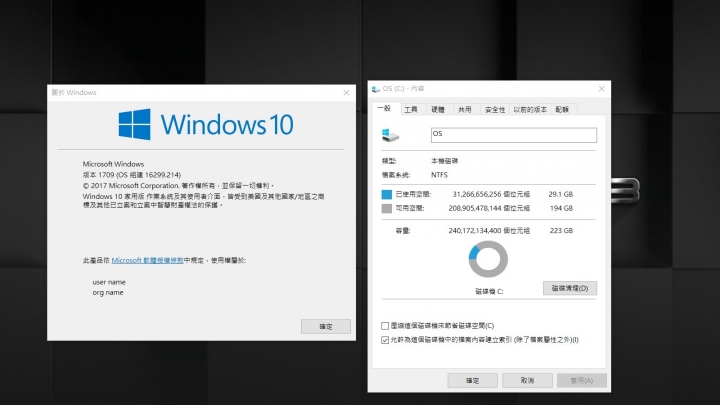Select the 共用 tab
The height and width of the screenshot is (405, 720).
[465, 109]
